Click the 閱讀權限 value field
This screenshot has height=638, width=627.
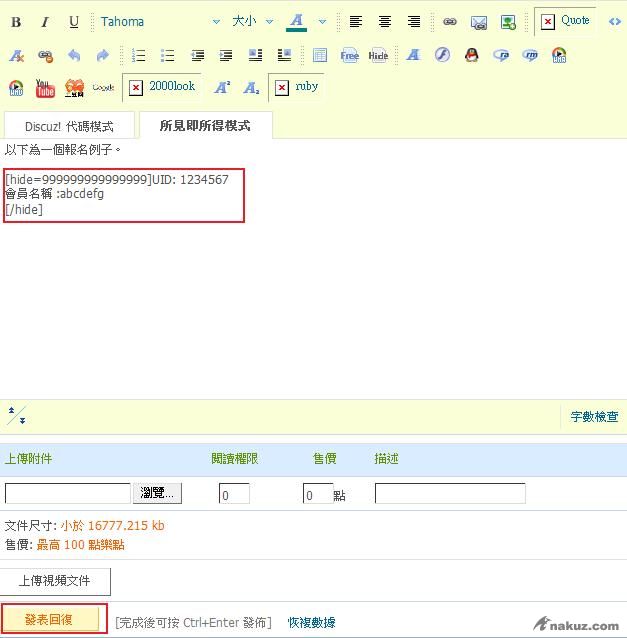tap(234, 494)
